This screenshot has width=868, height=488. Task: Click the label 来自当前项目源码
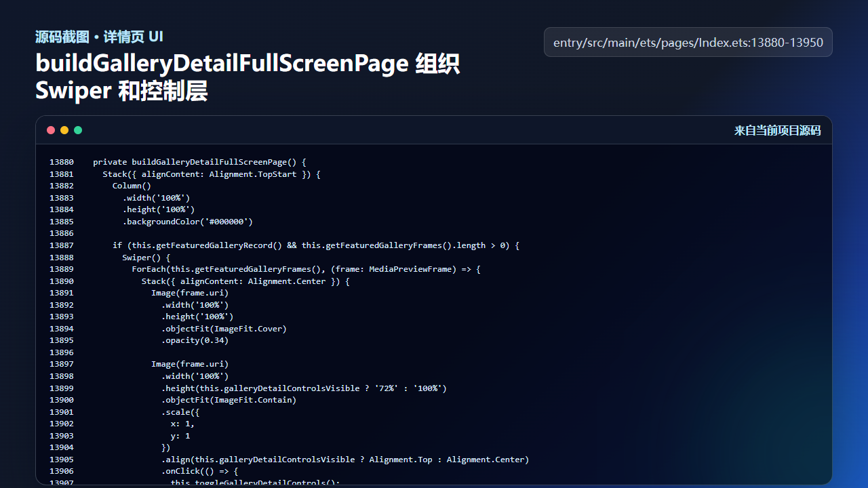[777, 130]
